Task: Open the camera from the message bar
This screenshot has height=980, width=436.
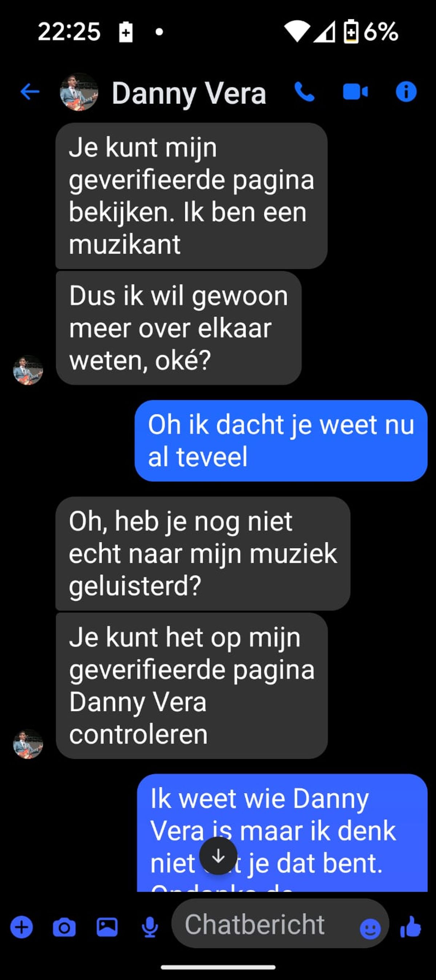Action: click(64, 927)
